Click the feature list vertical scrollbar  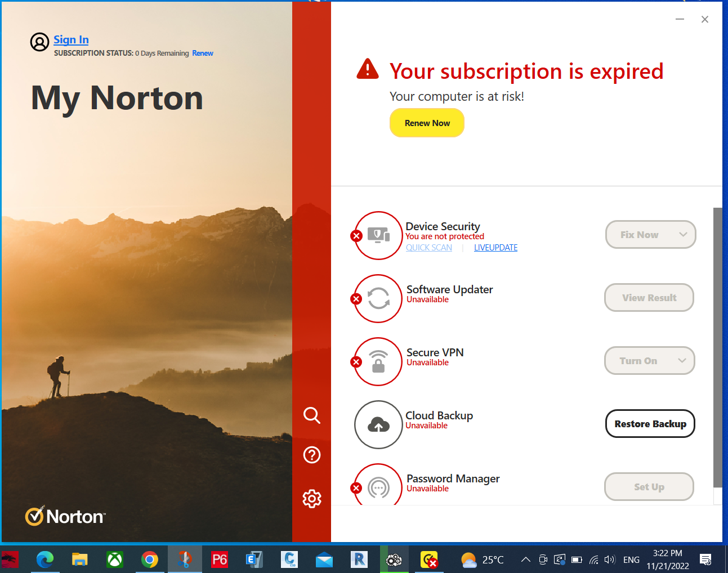click(x=717, y=347)
